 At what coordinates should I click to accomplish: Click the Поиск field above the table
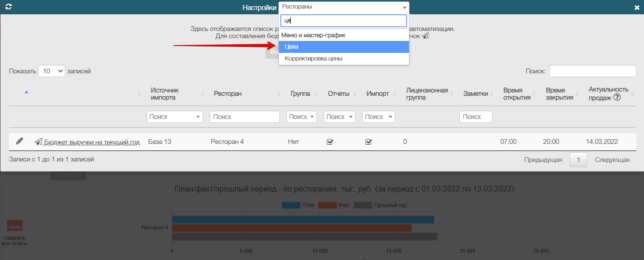coord(592,71)
